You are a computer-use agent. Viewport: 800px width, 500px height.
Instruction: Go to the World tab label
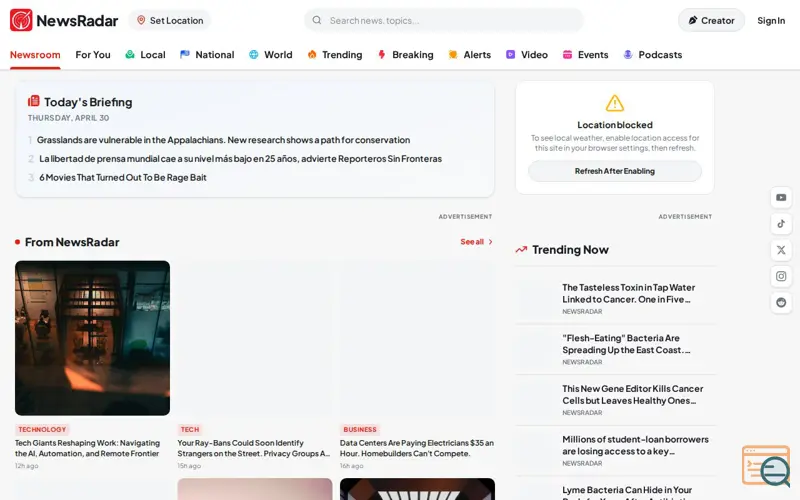pyautogui.click(x=278, y=55)
